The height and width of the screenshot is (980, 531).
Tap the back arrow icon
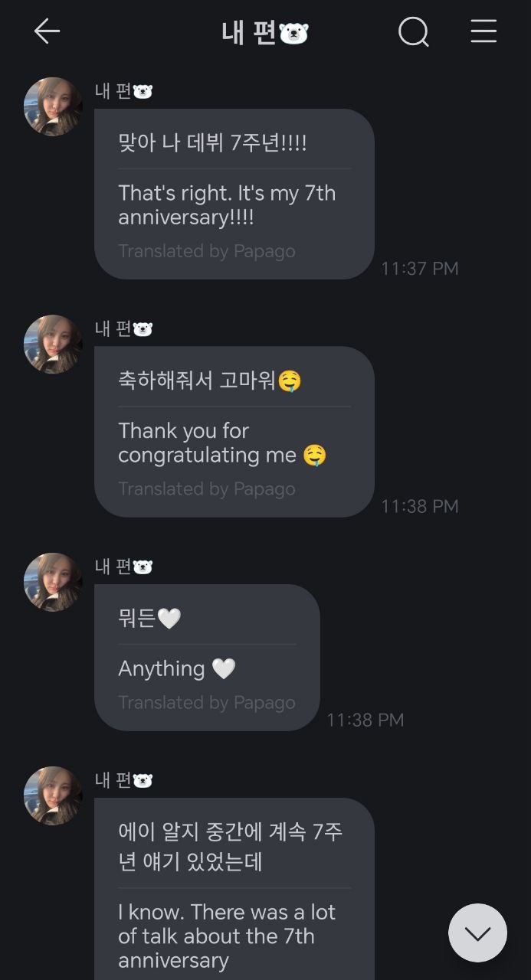pos(47,31)
